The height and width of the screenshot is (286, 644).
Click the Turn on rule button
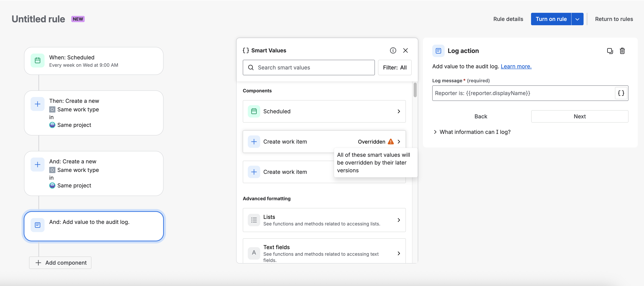551,19
